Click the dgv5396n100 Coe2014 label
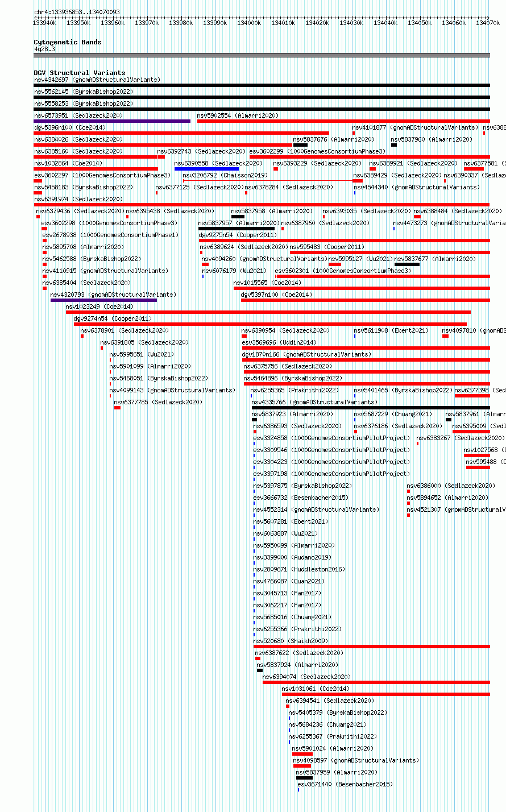The image size is (506, 812). pos(69,127)
